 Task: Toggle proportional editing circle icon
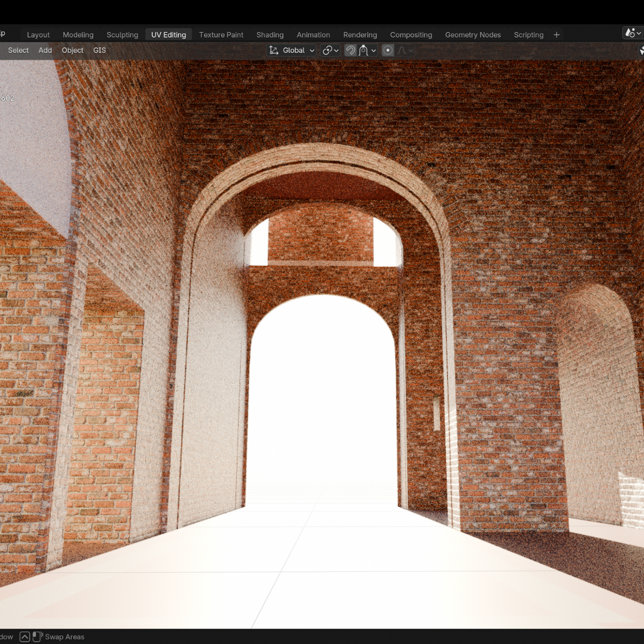tap(388, 51)
